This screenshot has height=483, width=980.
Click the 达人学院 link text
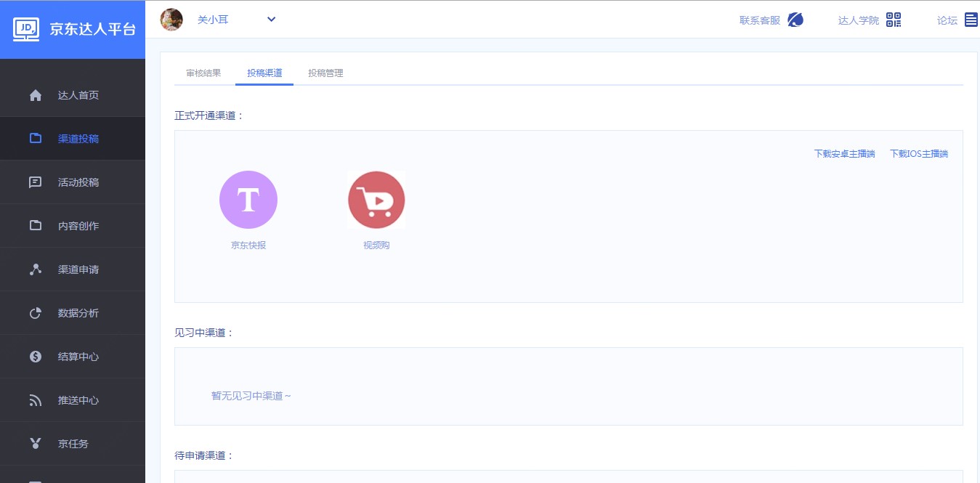click(x=859, y=20)
